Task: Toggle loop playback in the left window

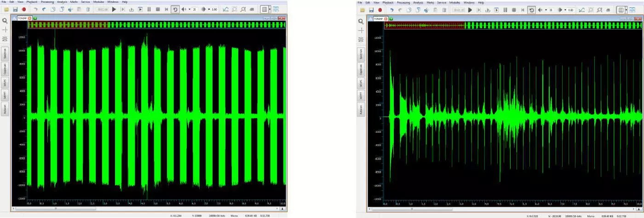Action: [x=175, y=9]
